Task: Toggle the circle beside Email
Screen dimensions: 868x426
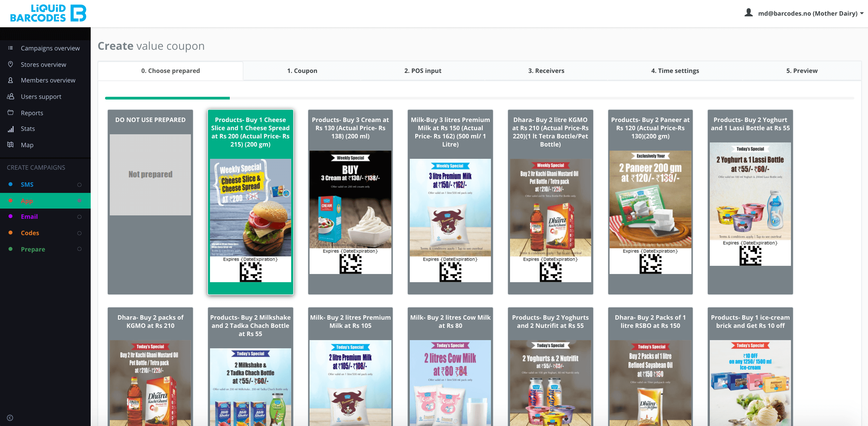Action: (x=79, y=217)
